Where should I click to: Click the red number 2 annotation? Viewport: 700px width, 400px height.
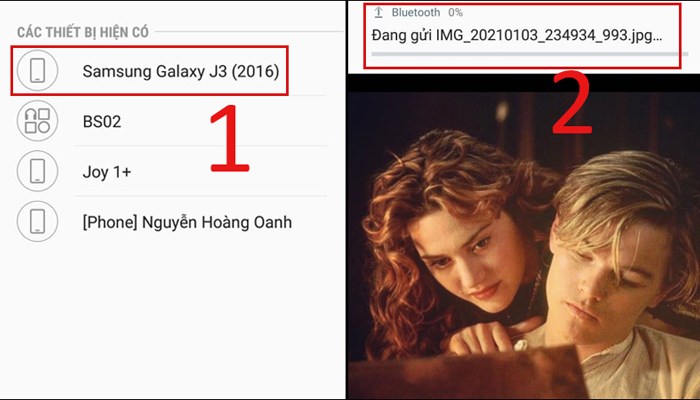pos(572,102)
